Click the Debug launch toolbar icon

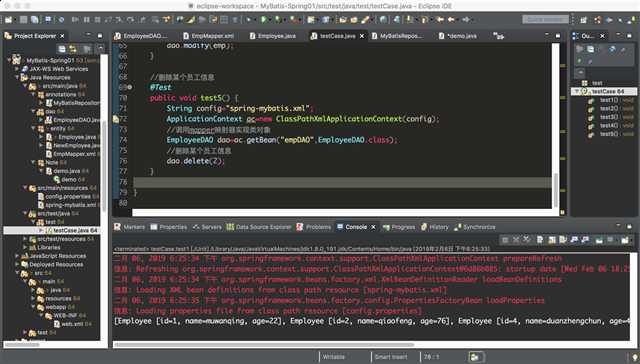point(249,20)
